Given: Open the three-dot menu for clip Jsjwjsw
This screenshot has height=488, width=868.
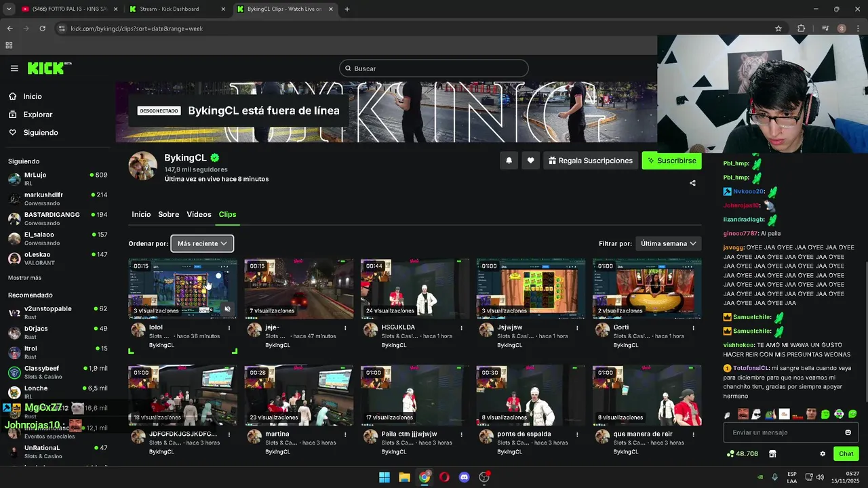Looking at the screenshot, I should point(577,328).
